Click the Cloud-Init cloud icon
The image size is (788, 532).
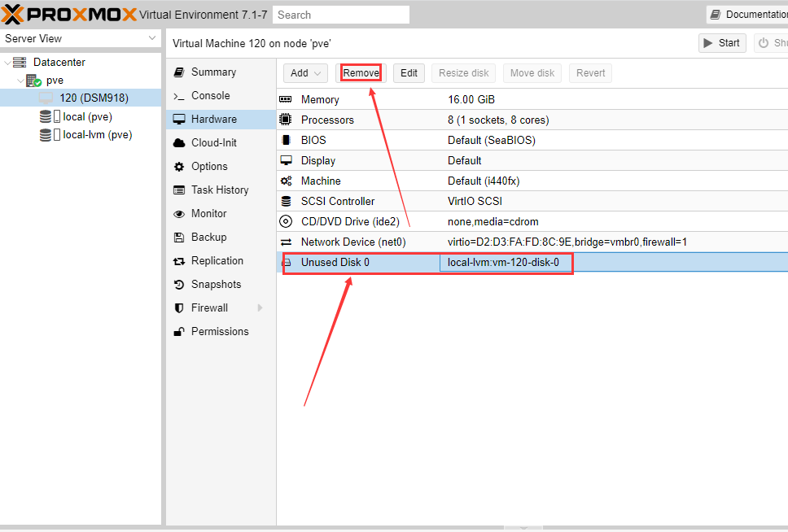[179, 143]
